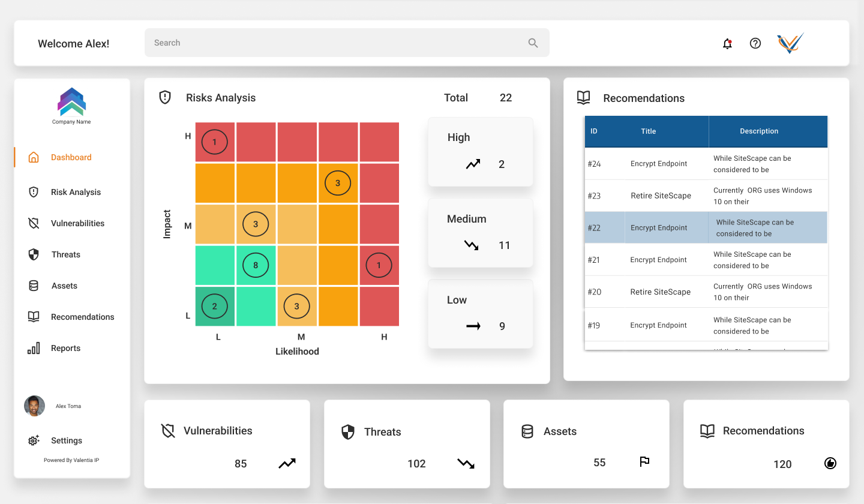Viewport: 864px width, 504px height.
Task: Click the Settings gear icon
Action: (34, 440)
